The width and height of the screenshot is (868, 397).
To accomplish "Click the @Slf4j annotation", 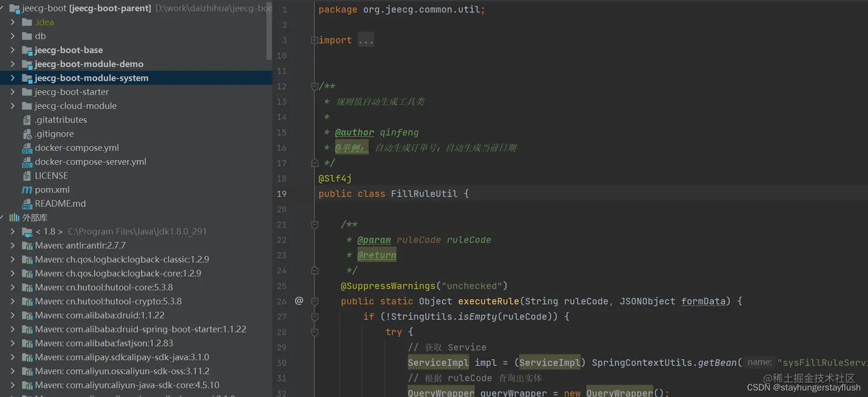I will tap(335, 179).
